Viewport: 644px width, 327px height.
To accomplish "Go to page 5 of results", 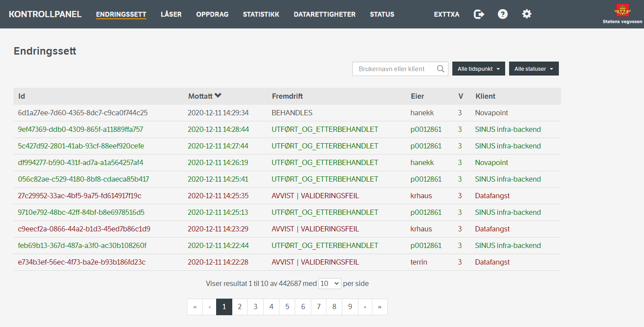I will [x=287, y=307].
